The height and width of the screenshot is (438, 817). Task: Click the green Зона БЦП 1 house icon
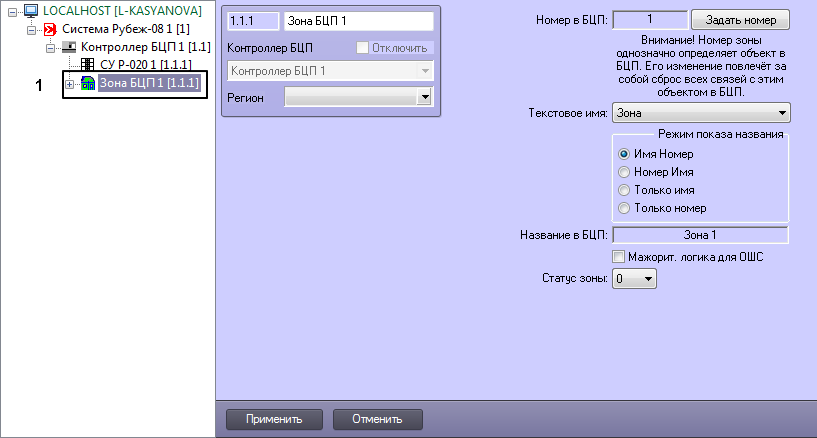(88, 84)
